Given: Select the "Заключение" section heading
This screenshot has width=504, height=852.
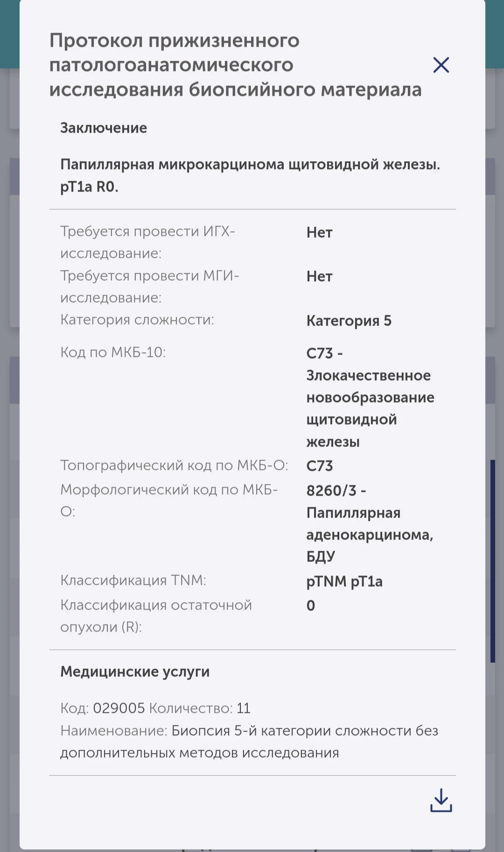Looking at the screenshot, I should click(x=104, y=128).
